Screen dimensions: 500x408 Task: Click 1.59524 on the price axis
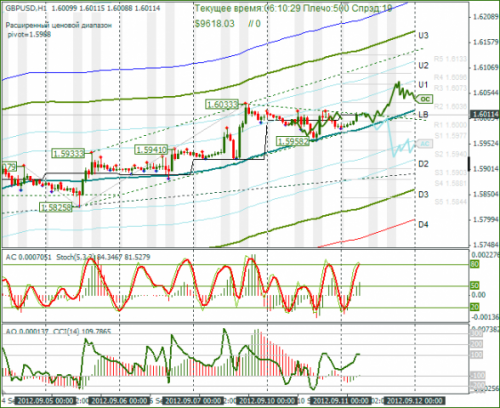pos(485,143)
